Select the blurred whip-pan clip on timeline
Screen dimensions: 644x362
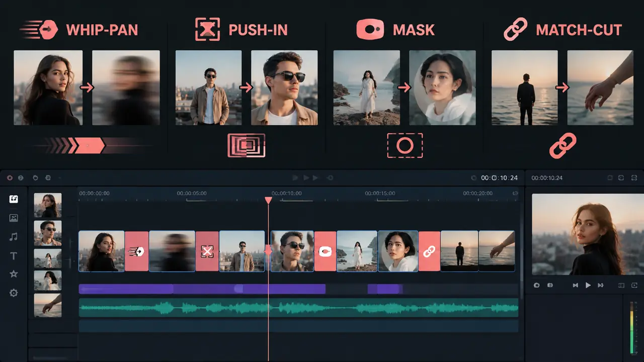click(172, 251)
